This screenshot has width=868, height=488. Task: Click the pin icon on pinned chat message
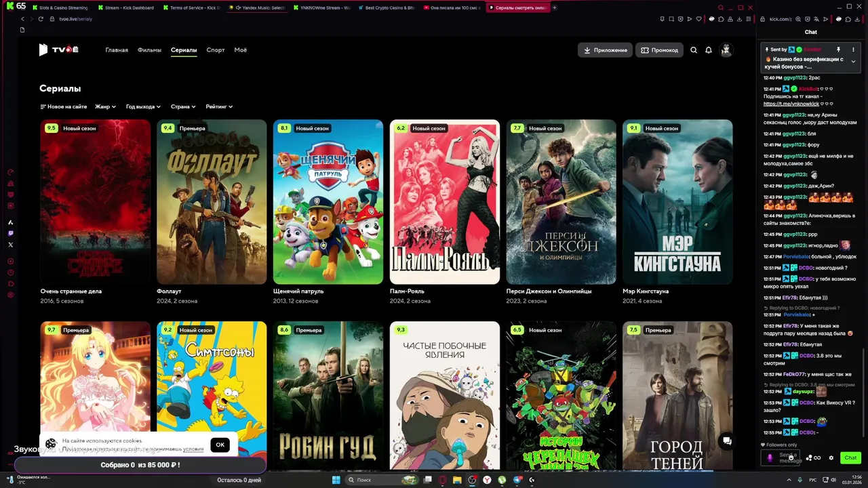(x=838, y=49)
